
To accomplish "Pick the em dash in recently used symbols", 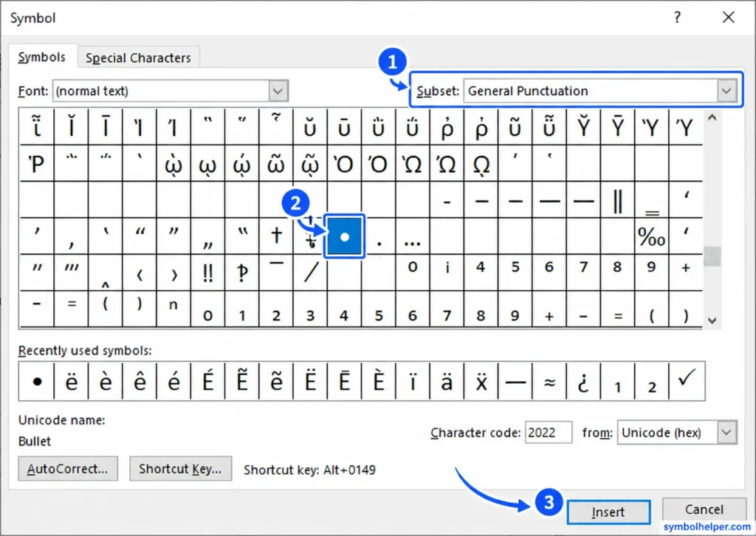I will click(515, 381).
